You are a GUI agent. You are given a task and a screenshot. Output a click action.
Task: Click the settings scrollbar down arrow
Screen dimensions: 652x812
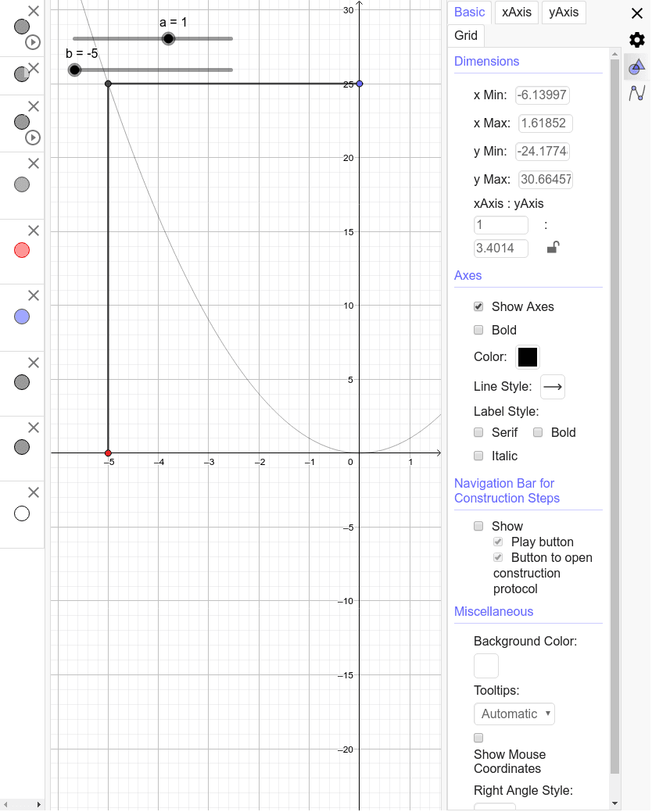point(614,803)
